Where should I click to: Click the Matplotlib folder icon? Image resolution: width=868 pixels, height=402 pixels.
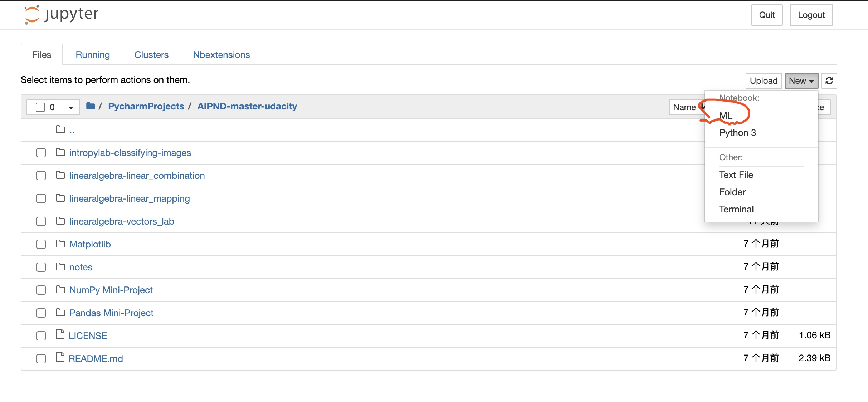pyautogui.click(x=60, y=244)
